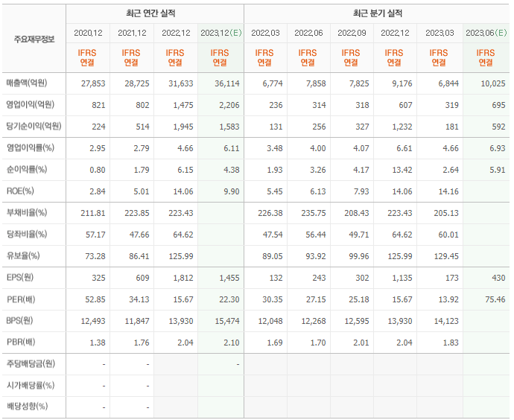The width and height of the screenshot is (514, 420).
Task: Click the 15,474 BPS estimate cell
Action: [x=227, y=322]
